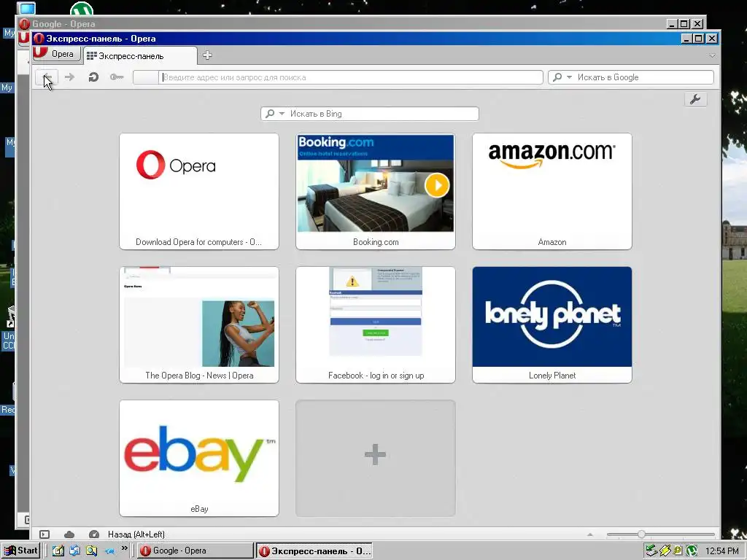Viewport: 747px width, 560px height.
Task: Click the Forward navigation arrow
Action: click(69, 77)
